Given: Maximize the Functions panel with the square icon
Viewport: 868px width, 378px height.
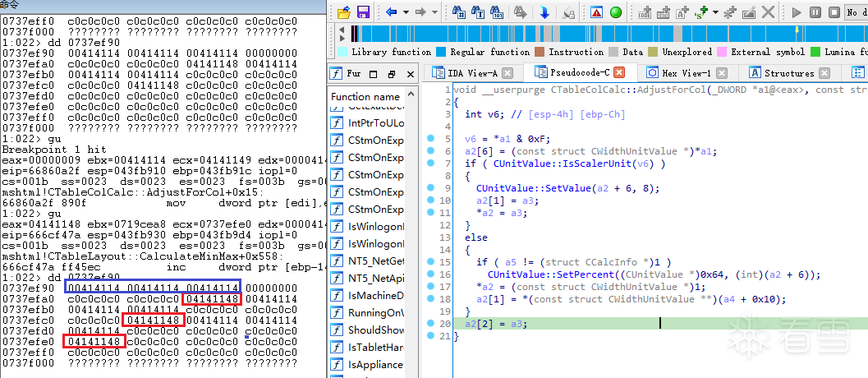Looking at the screenshot, I should point(373,74).
